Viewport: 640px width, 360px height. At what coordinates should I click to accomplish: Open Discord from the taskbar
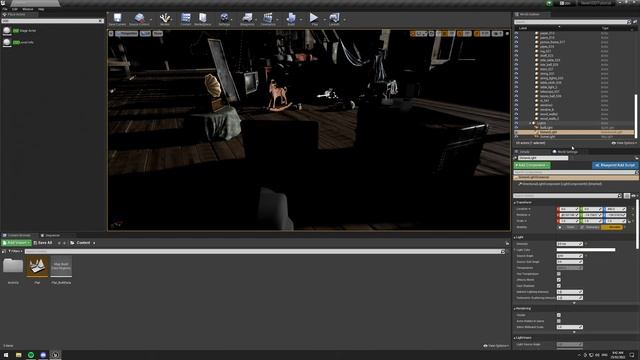click(x=43, y=355)
